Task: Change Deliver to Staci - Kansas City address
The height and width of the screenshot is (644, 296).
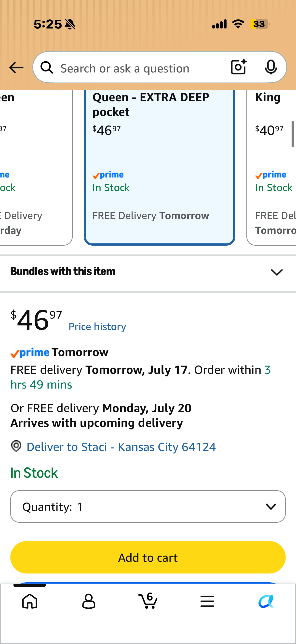Action: point(121,447)
